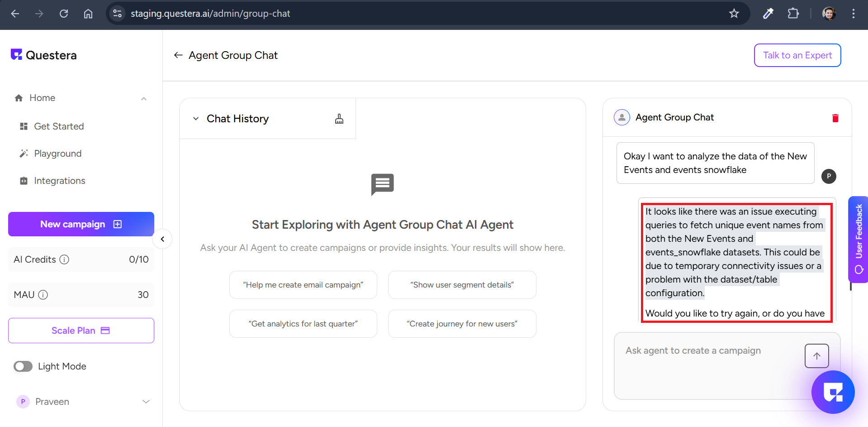This screenshot has height=427, width=868.
Task: Click the browser forward arrow
Action: coord(39,14)
